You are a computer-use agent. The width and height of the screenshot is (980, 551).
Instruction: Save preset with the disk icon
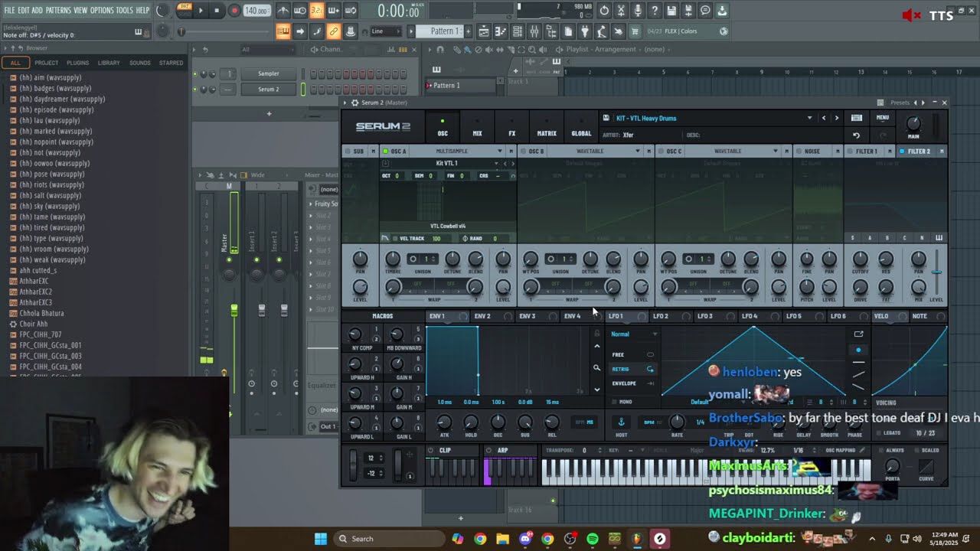click(x=606, y=118)
